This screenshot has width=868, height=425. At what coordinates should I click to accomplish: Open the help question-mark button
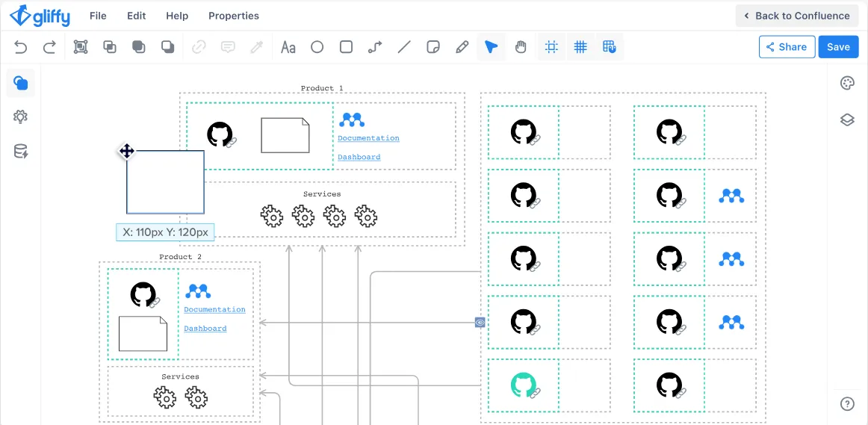(848, 404)
